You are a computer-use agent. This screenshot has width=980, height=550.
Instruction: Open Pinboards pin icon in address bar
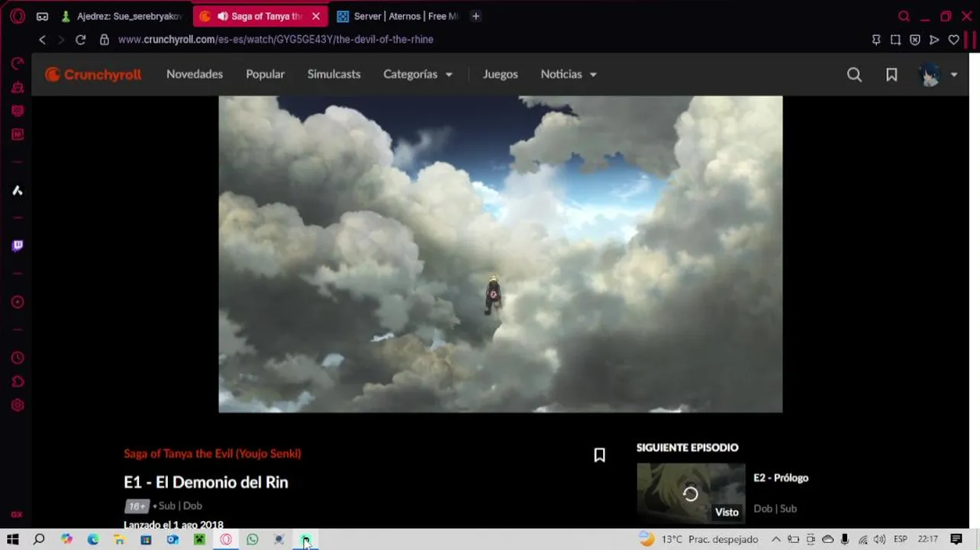coord(876,40)
